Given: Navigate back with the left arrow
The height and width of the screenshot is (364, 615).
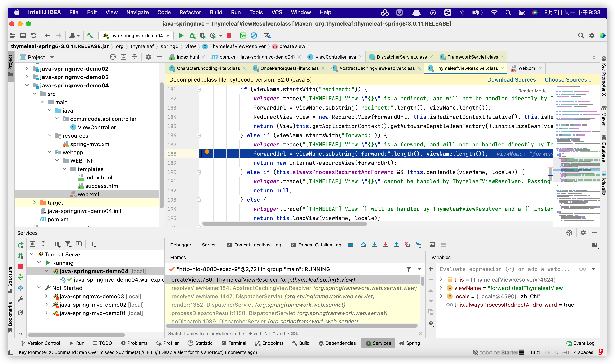Looking at the screenshot, I should pyautogui.click(x=47, y=36).
